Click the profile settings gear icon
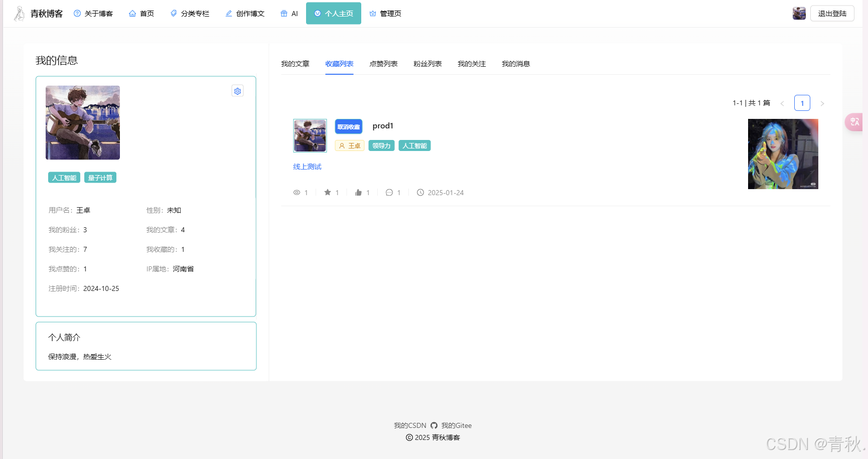Image resolution: width=868 pixels, height=459 pixels. pyautogui.click(x=237, y=91)
